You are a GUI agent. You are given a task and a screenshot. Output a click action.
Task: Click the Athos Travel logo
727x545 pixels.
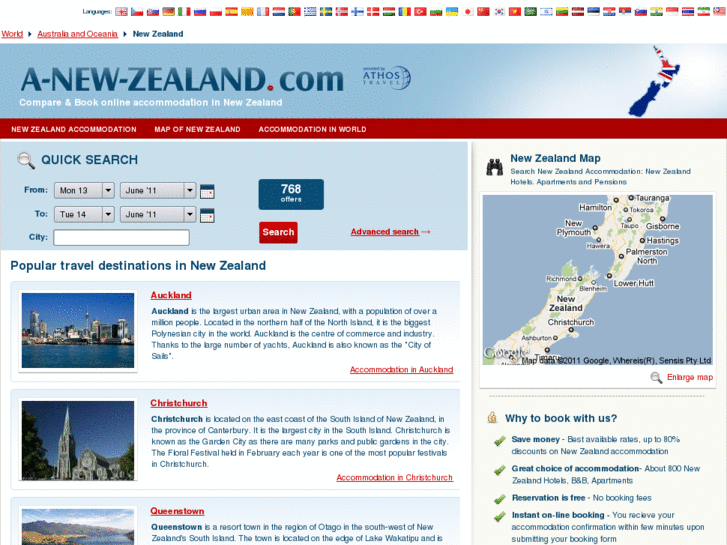click(386, 77)
